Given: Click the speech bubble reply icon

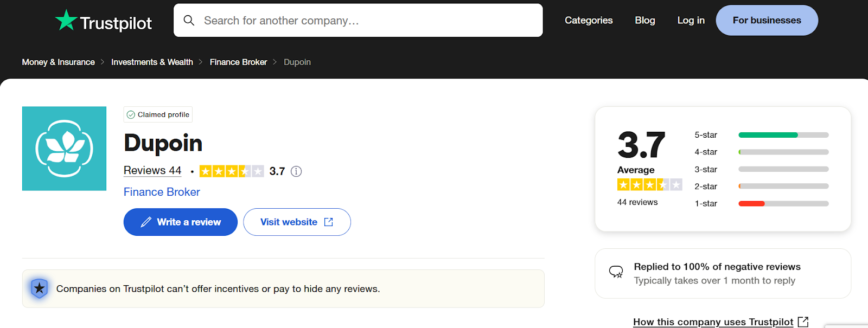Looking at the screenshot, I should (616, 272).
